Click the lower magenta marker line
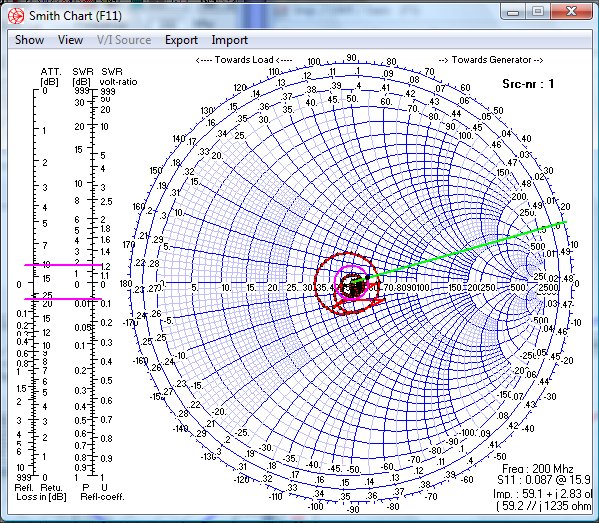This screenshot has width=599, height=523. click(63, 299)
